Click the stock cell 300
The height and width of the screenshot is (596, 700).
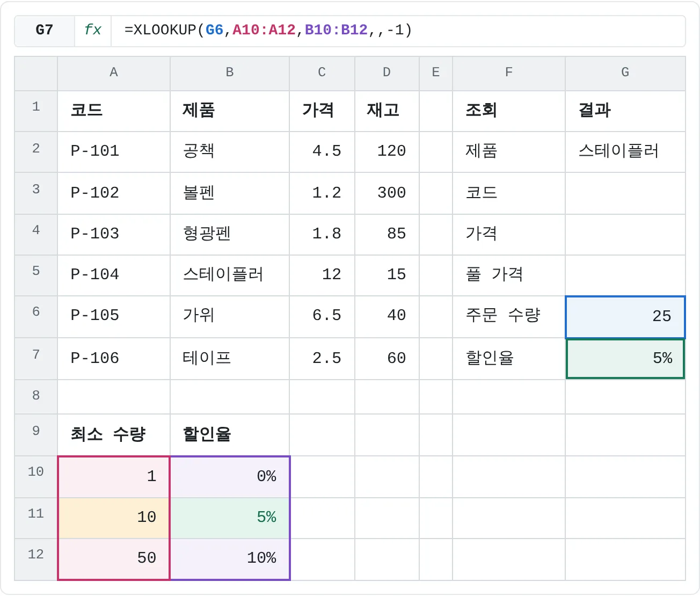pyautogui.click(x=387, y=193)
